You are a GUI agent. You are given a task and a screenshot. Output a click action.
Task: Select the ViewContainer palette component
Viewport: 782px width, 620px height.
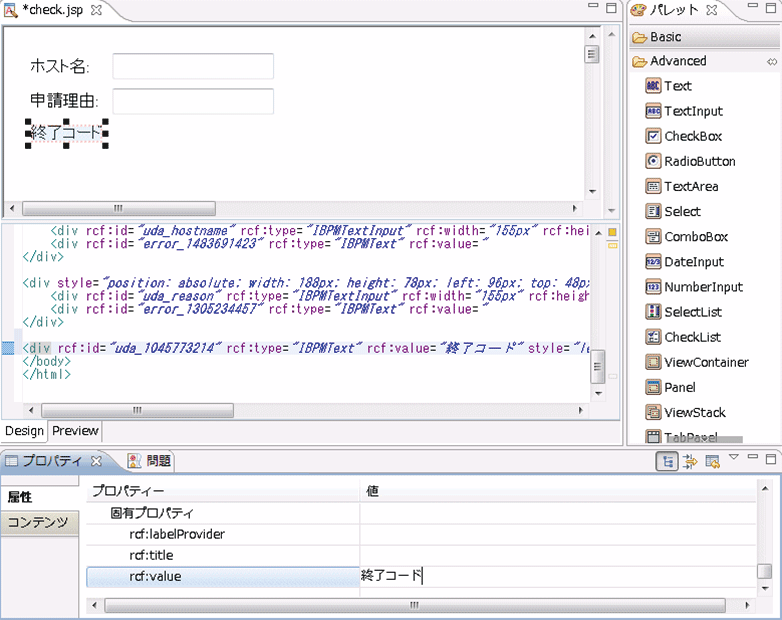(697, 362)
